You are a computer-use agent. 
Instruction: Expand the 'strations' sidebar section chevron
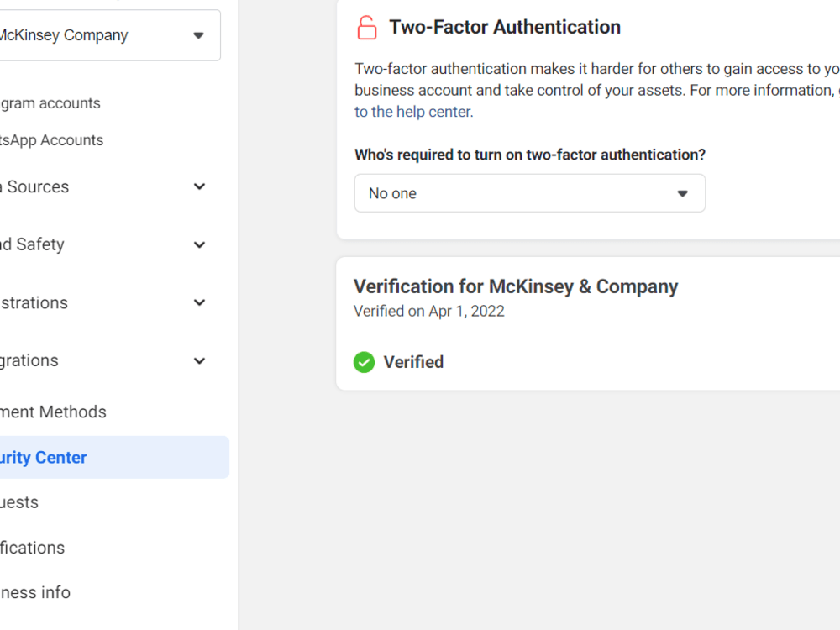pos(199,302)
